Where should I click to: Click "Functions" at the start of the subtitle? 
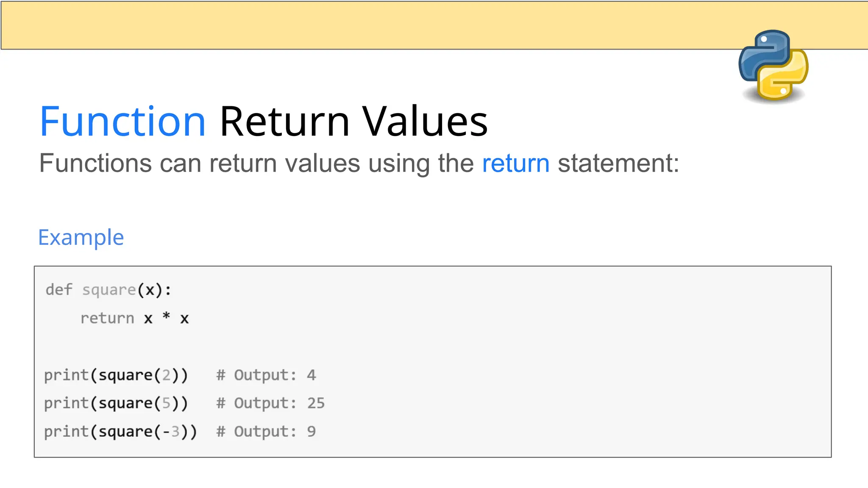(x=95, y=164)
